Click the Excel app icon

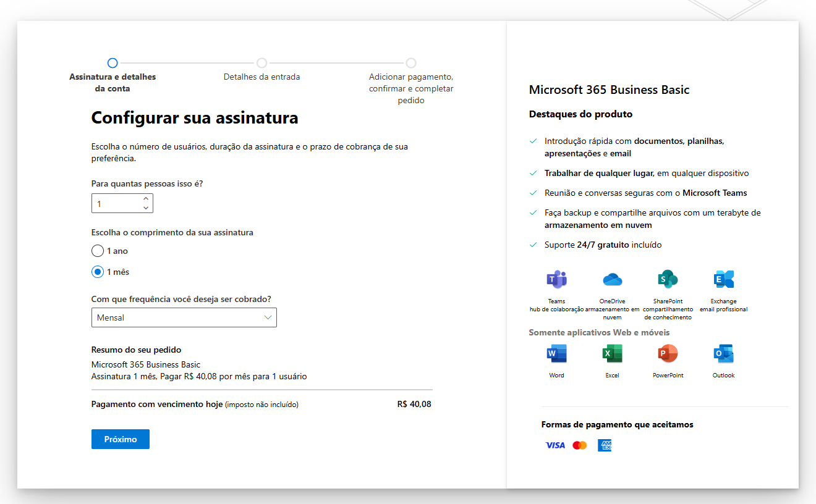tap(612, 354)
